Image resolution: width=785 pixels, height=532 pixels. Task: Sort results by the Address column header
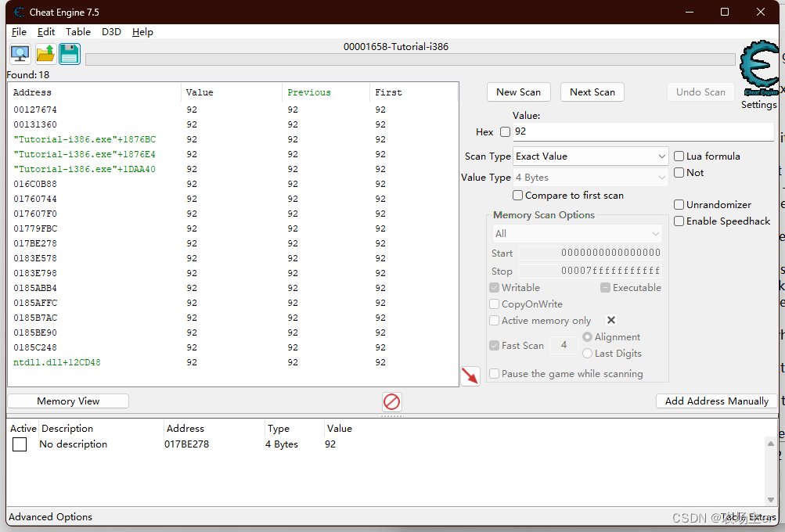coord(95,92)
